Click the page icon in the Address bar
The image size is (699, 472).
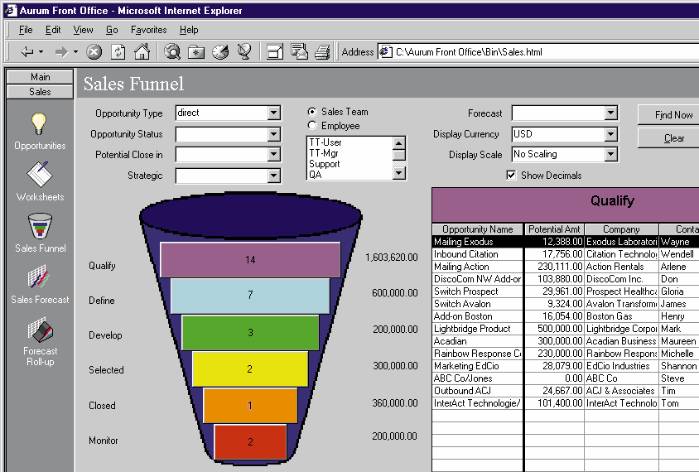[385, 52]
